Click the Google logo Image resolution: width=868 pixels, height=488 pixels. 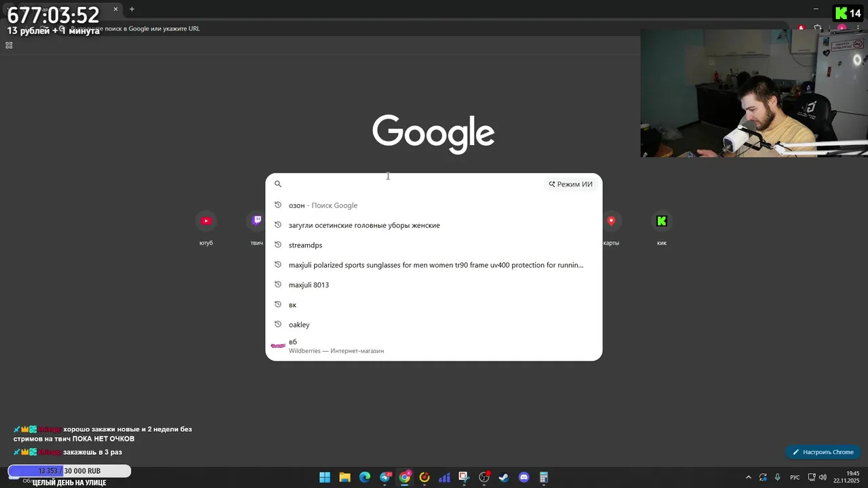click(433, 134)
